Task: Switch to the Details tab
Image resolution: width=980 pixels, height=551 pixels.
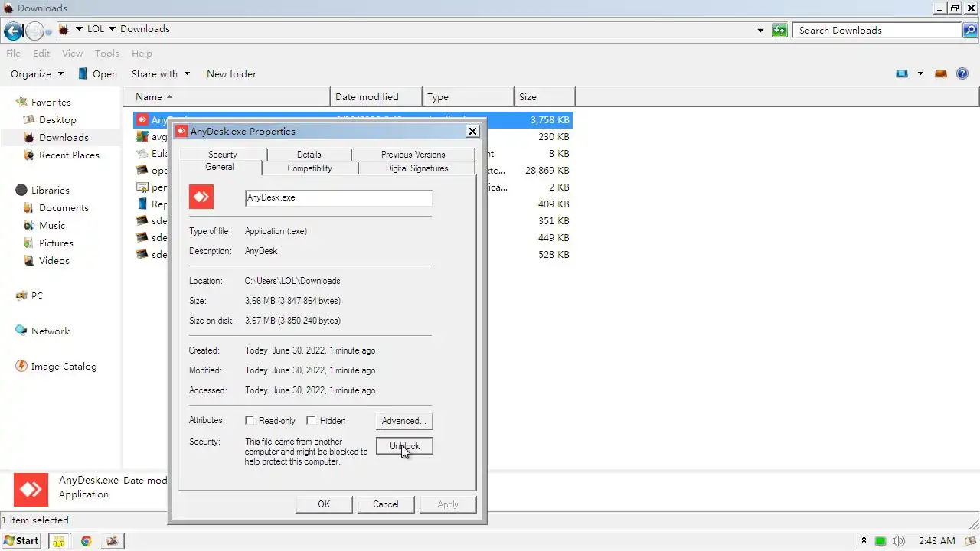Action: [x=309, y=154]
